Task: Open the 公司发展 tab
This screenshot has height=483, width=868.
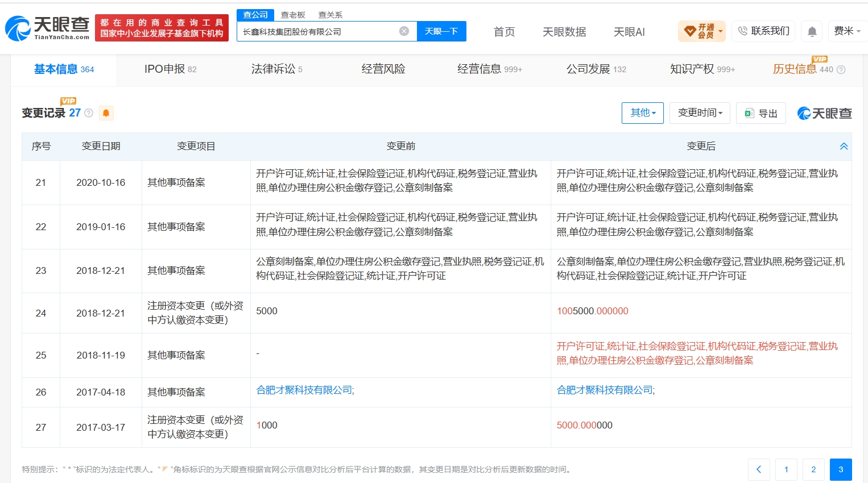Action: (x=596, y=69)
